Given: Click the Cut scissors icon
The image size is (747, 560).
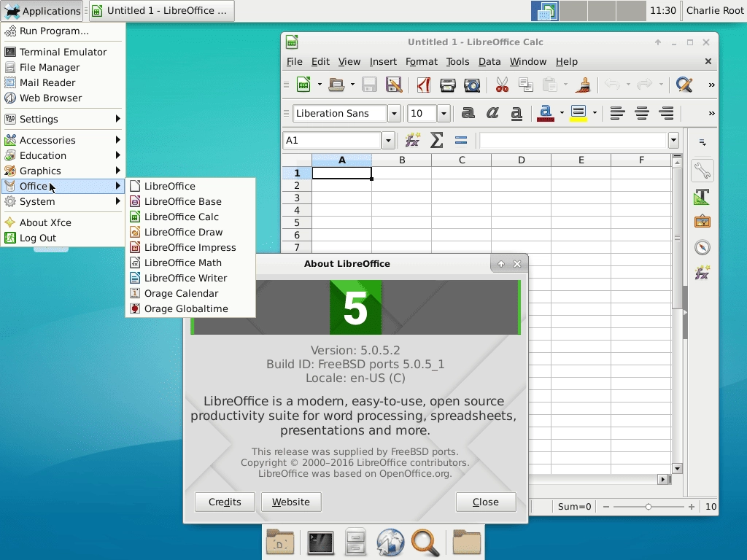Looking at the screenshot, I should [x=502, y=85].
